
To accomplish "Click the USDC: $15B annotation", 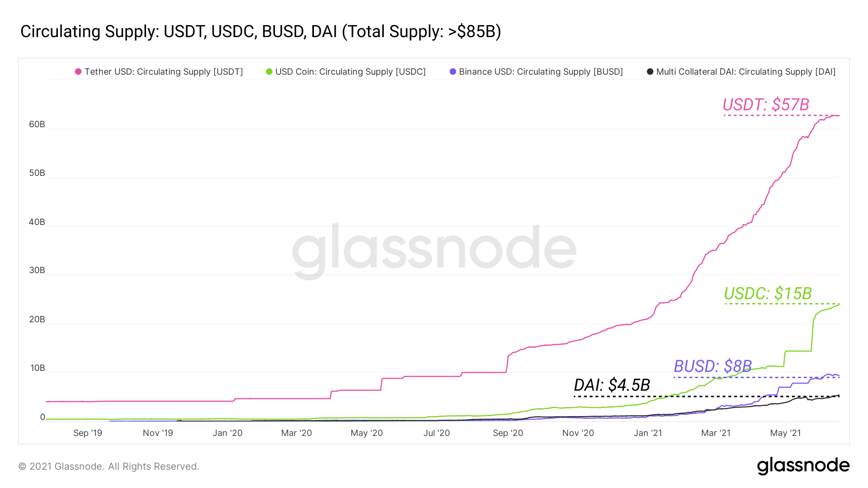I will [768, 293].
